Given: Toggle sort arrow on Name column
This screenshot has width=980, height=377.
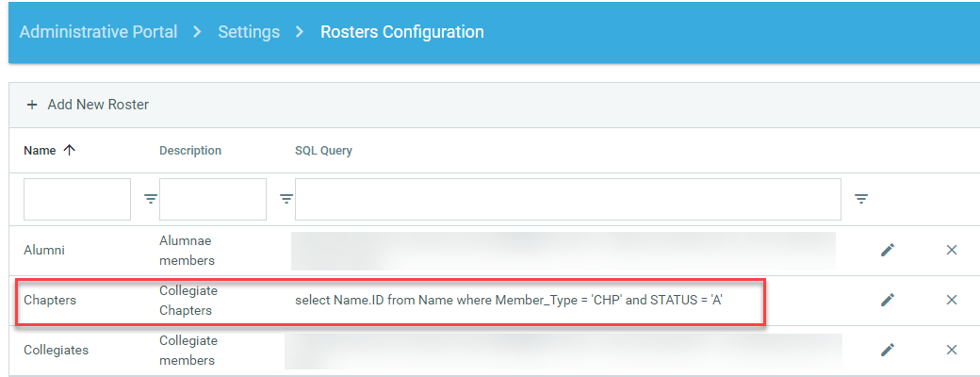Looking at the screenshot, I should pos(69,150).
